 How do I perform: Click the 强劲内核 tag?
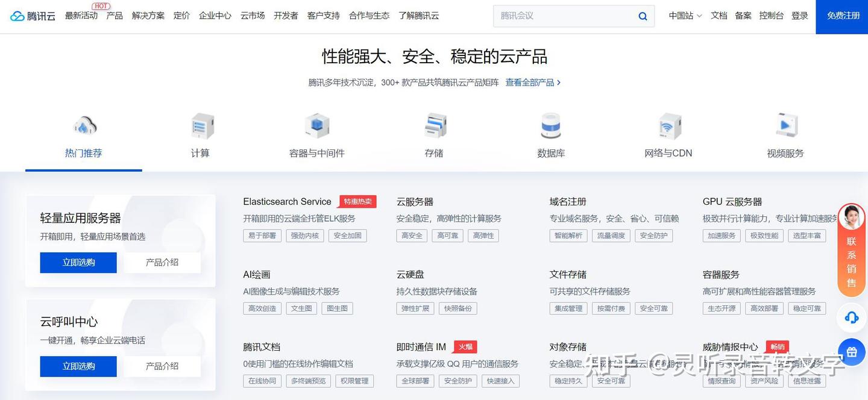305,236
